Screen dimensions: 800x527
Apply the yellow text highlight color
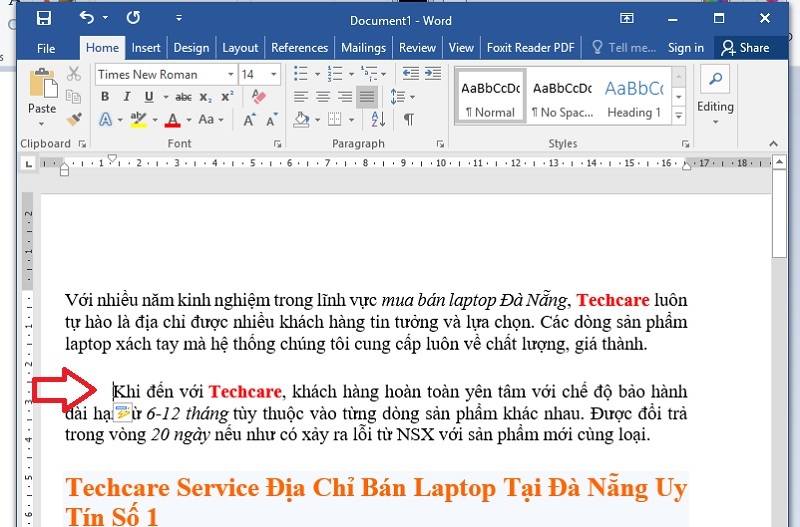click(x=138, y=120)
